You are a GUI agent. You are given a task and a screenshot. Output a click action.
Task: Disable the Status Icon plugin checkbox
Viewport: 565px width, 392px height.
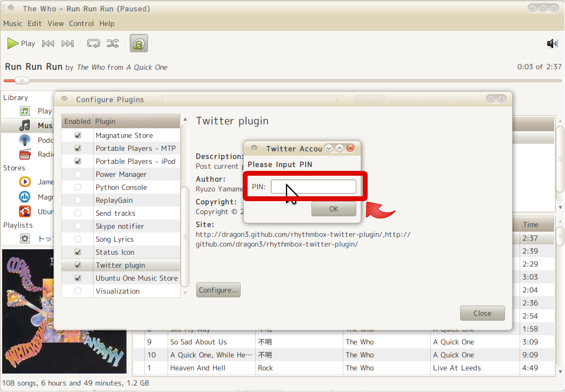(x=78, y=252)
